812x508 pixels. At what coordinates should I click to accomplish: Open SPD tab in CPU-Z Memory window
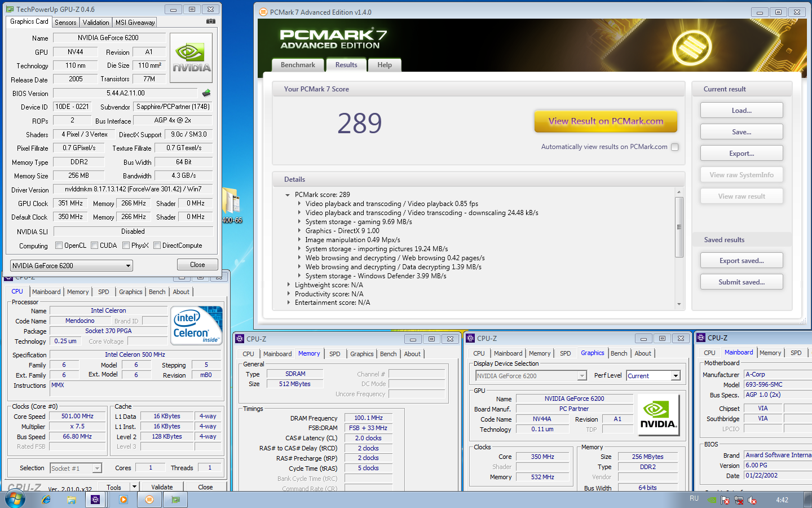(x=335, y=354)
